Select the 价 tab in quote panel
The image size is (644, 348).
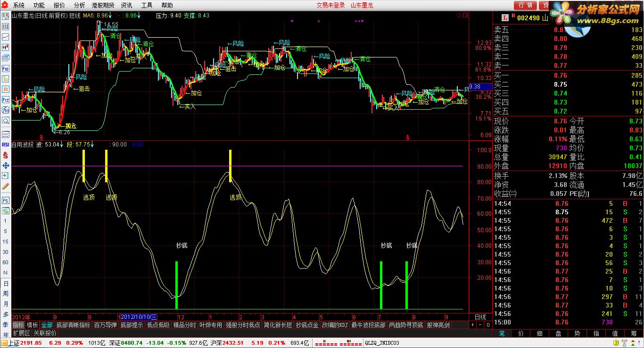(521, 333)
